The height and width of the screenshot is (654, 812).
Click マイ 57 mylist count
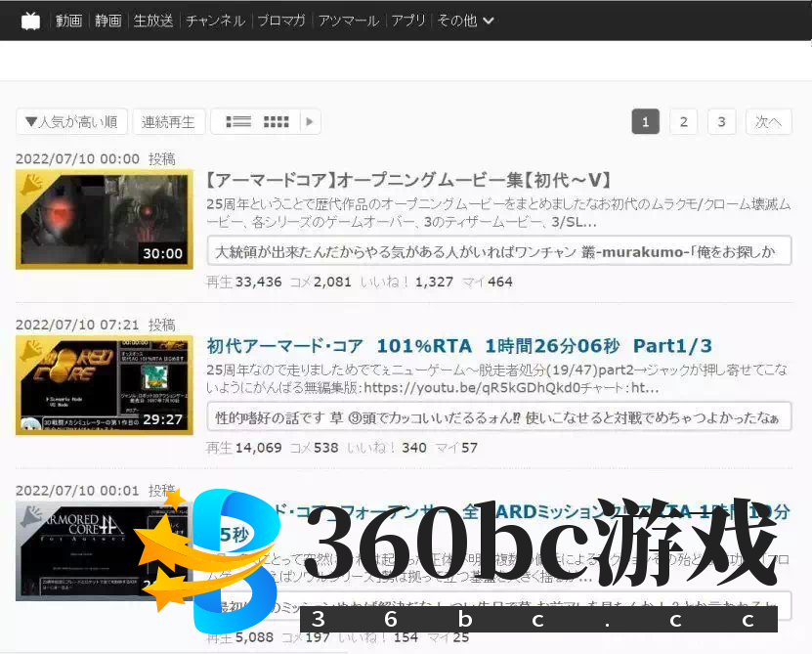pyautogui.click(x=456, y=448)
